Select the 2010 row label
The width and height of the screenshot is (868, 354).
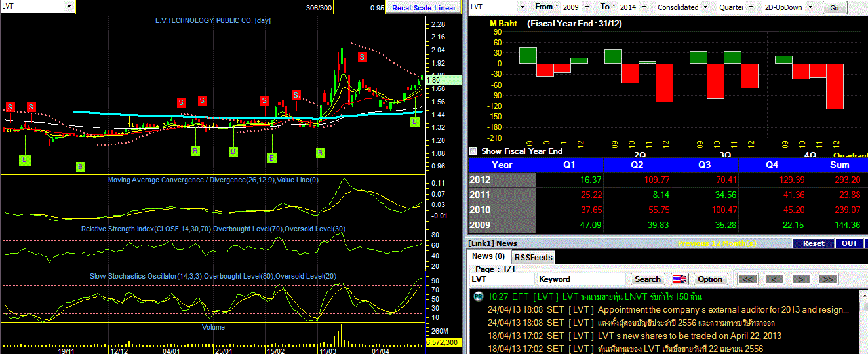pyautogui.click(x=502, y=210)
